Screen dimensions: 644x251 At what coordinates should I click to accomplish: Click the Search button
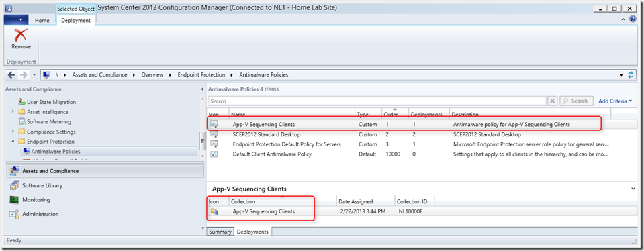(x=576, y=101)
